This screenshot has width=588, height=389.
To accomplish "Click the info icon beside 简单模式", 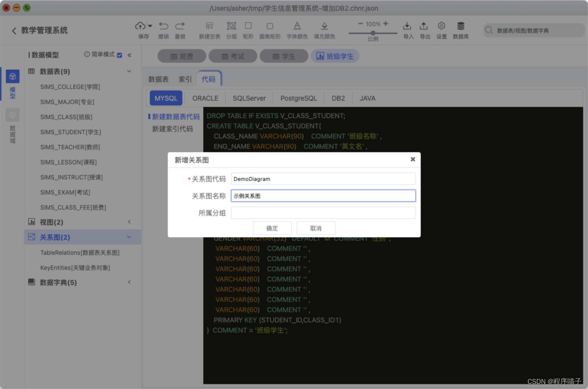I will coord(87,54).
